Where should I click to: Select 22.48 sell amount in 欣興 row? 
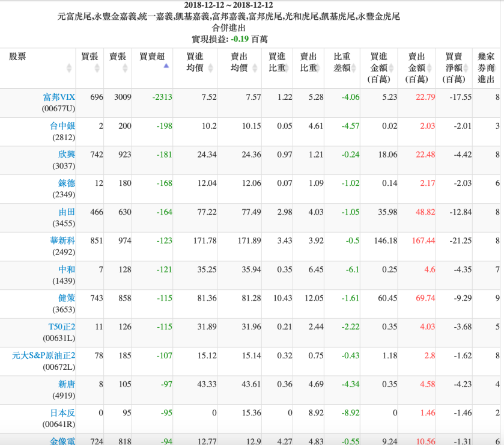(425, 154)
